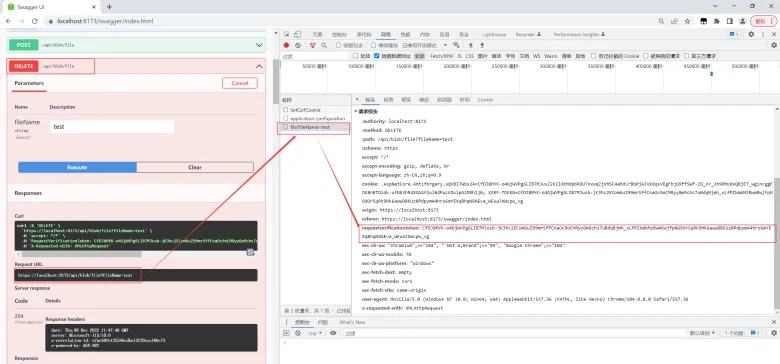Copy the curl command with the clipboard icon
Viewport: 780px width, 364px height.
251,252
